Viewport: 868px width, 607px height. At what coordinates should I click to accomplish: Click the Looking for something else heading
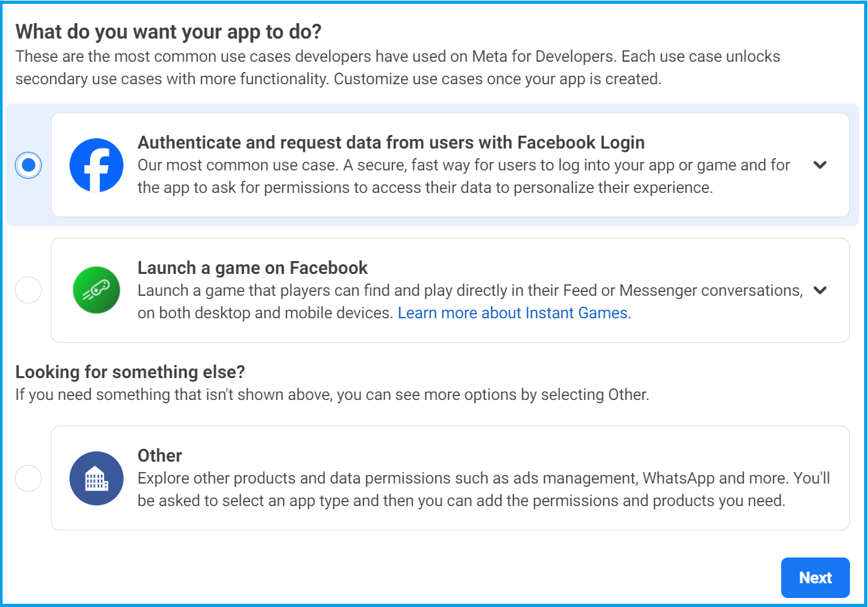click(x=131, y=372)
